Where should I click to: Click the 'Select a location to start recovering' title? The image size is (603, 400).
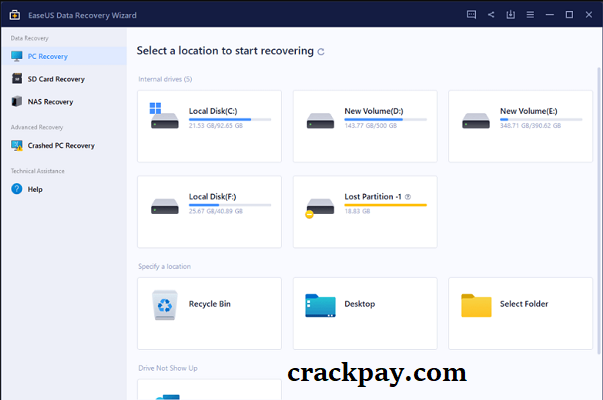(x=225, y=51)
